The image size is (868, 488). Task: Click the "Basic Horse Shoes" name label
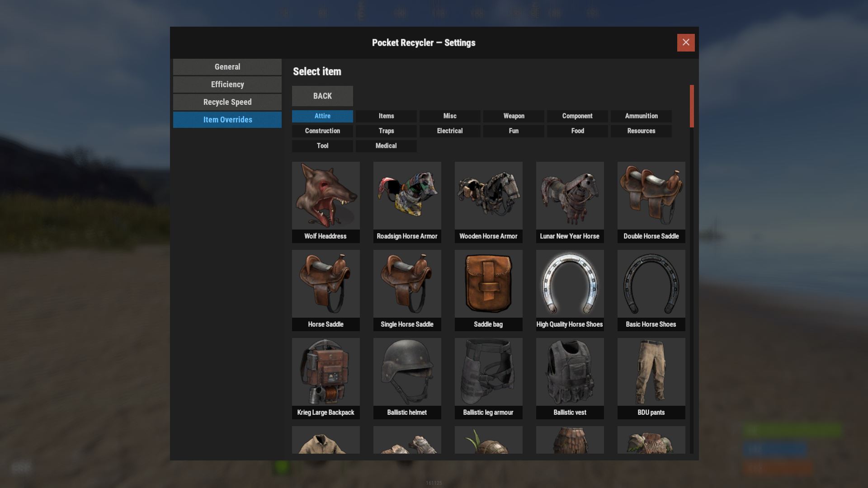pos(651,324)
